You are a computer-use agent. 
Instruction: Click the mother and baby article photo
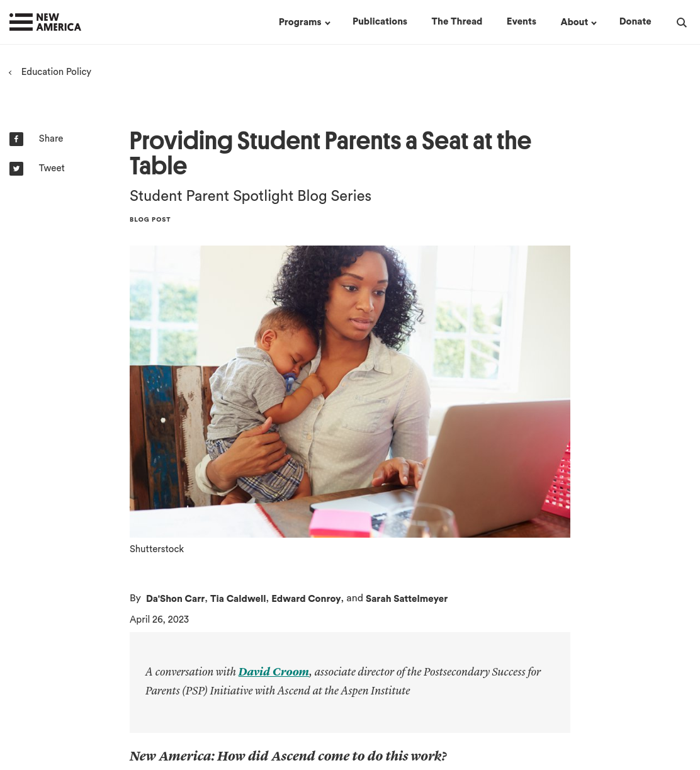pos(350,392)
